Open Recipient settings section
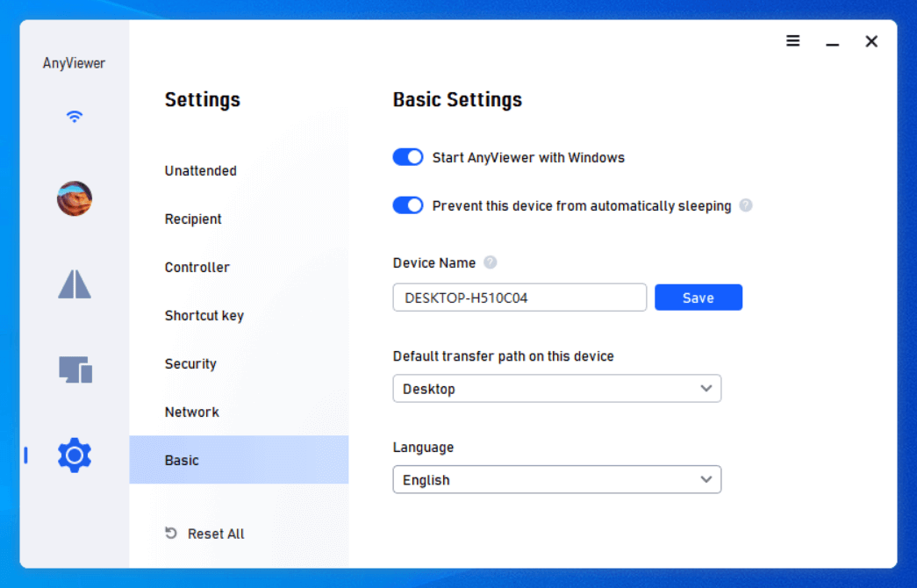 pyautogui.click(x=193, y=219)
